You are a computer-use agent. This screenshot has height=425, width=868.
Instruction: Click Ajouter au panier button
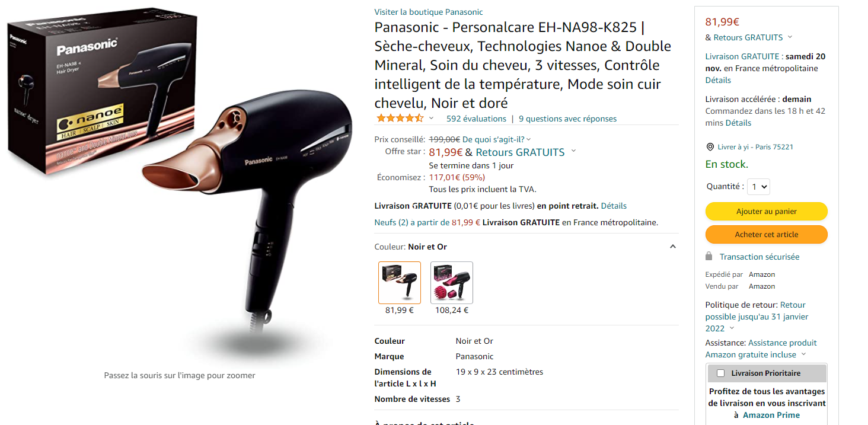coord(766,212)
